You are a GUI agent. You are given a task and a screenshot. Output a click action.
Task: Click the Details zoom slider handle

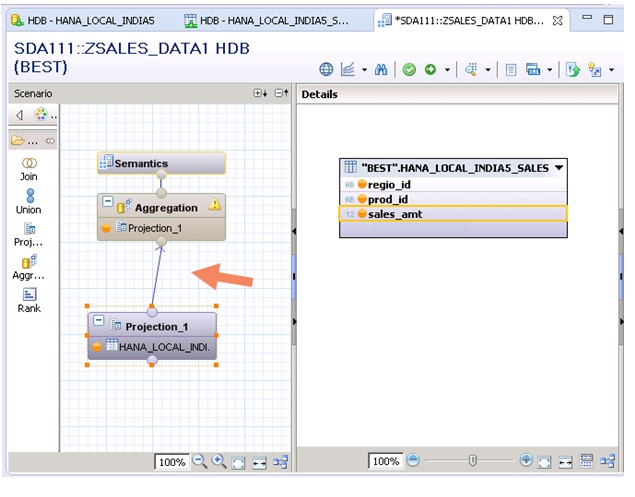pos(472,461)
